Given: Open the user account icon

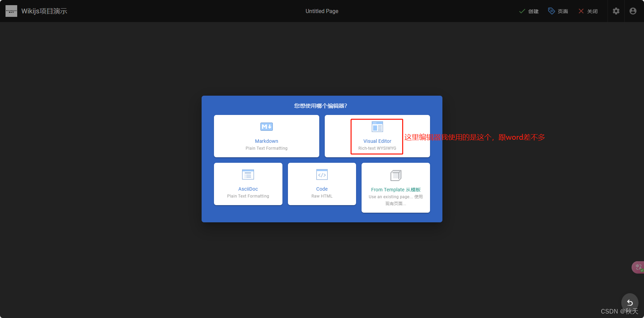Looking at the screenshot, I should [633, 11].
